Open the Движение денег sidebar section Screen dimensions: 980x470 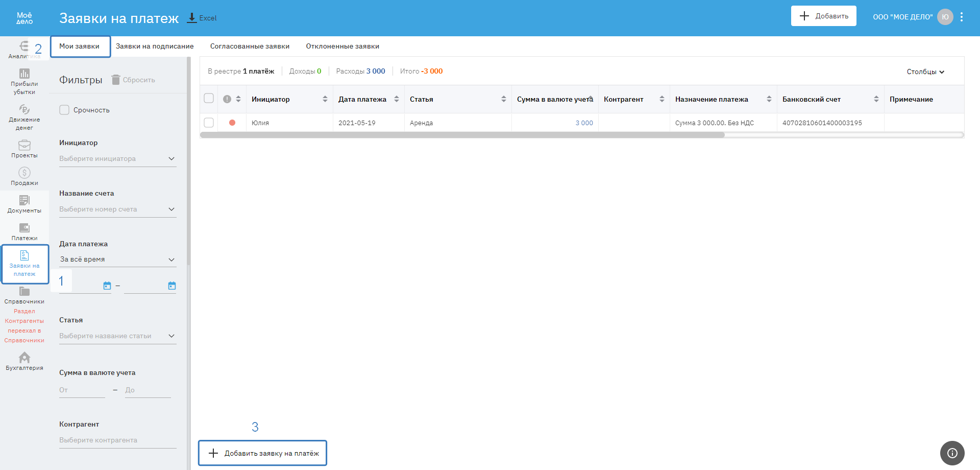pyautogui.click(x=24, y=118)
